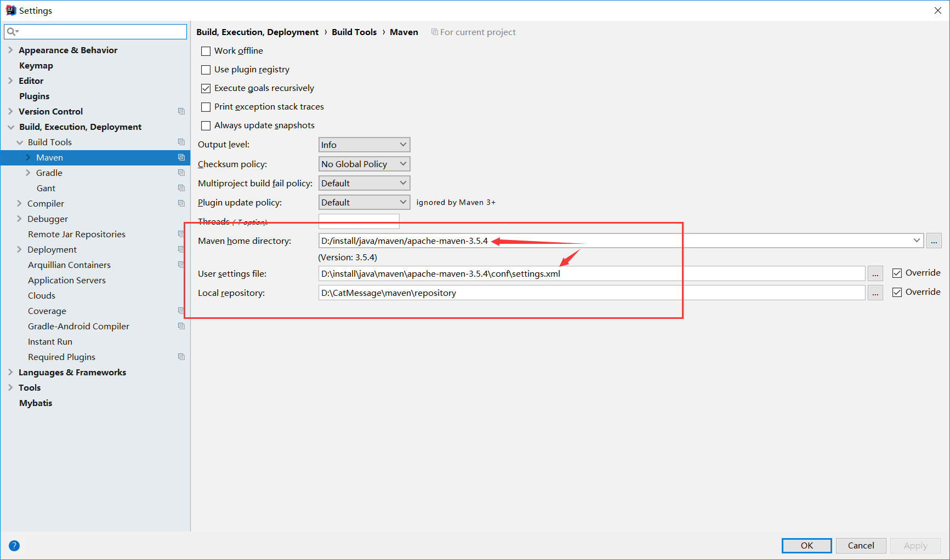Browse for User settings file
The width and height of the screenshot is (950, 560).
875,273
